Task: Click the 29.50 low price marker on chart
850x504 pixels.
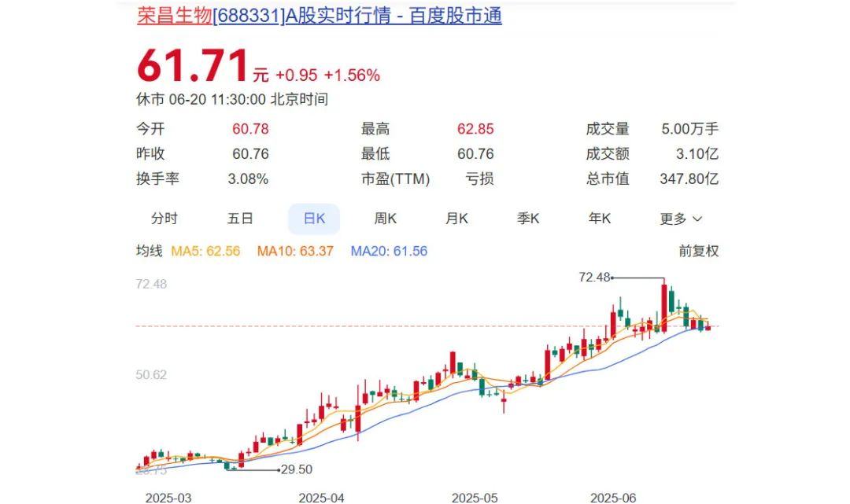Action: click(x=297, y=469)
